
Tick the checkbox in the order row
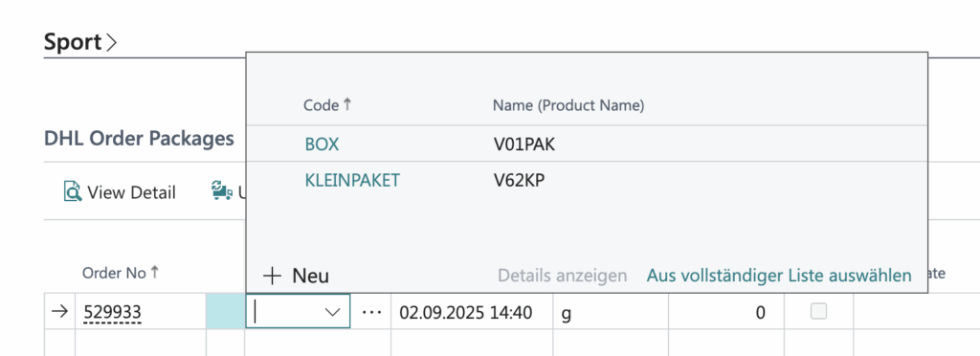pos(818,311)
